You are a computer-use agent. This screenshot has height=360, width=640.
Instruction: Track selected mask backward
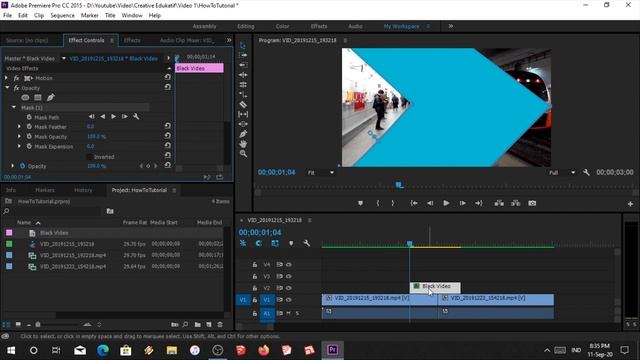[x=102, y=117]
